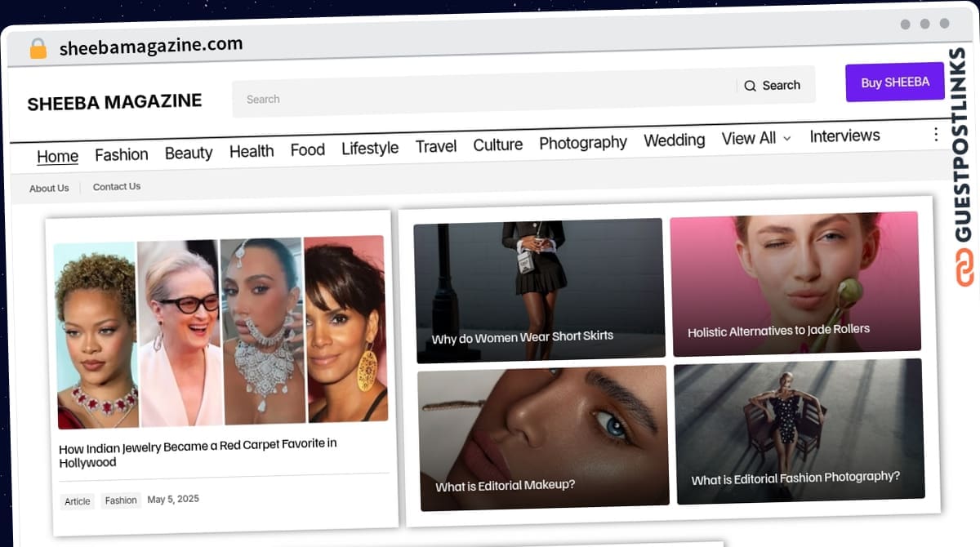Expand the View All chevron dropdown
980x547 pixels.
(787, 139)
